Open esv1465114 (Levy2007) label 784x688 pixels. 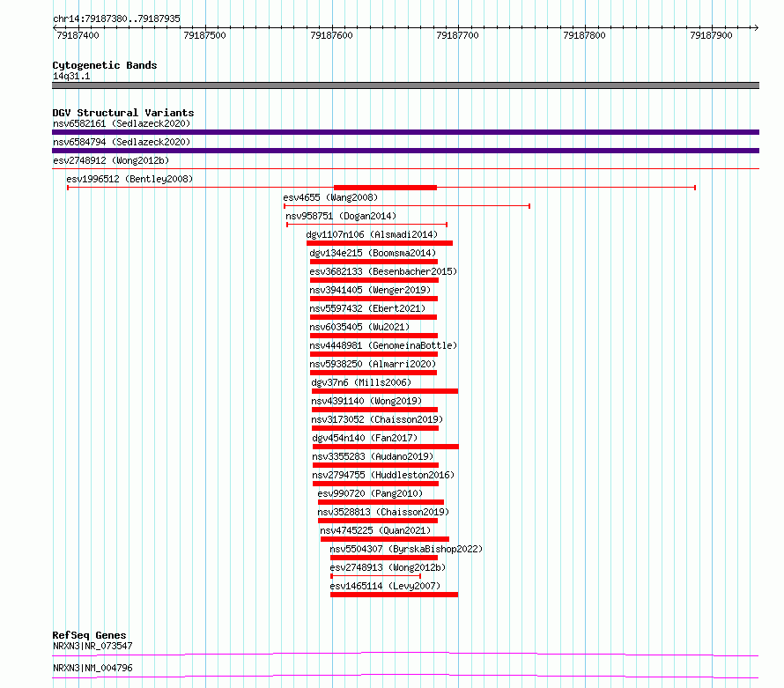click(x=385, y=586)
